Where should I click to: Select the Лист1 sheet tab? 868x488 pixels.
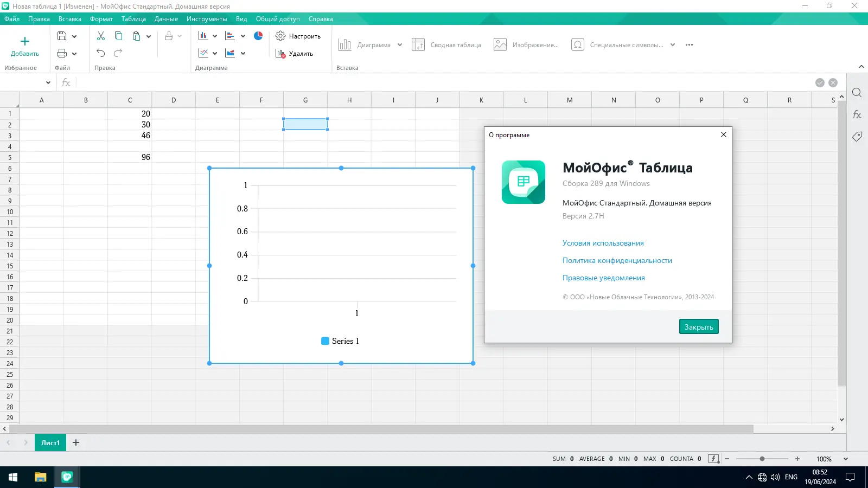(50, 442)
